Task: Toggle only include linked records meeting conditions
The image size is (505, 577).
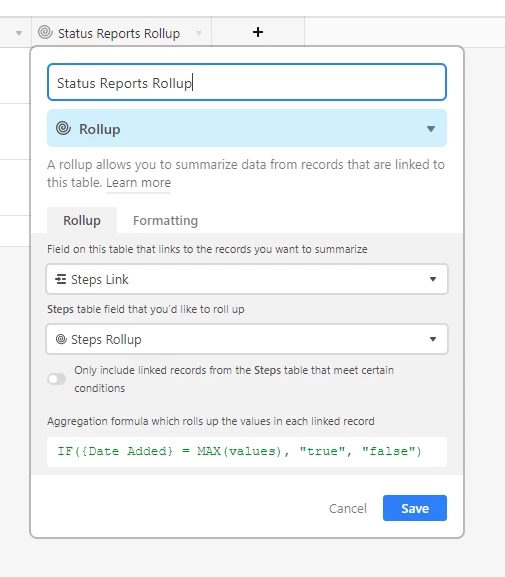Action: [57, 379]
